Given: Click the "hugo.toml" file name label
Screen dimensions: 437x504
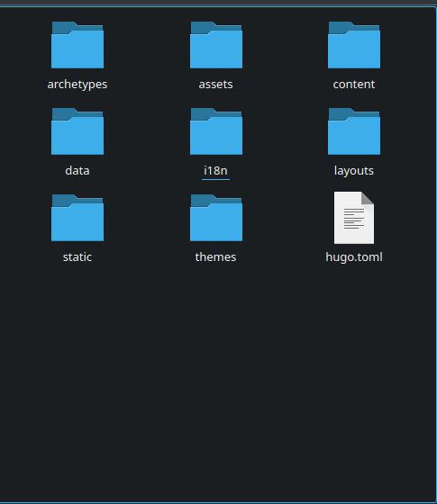Looking at the screenshot, I should coord(354,257).
